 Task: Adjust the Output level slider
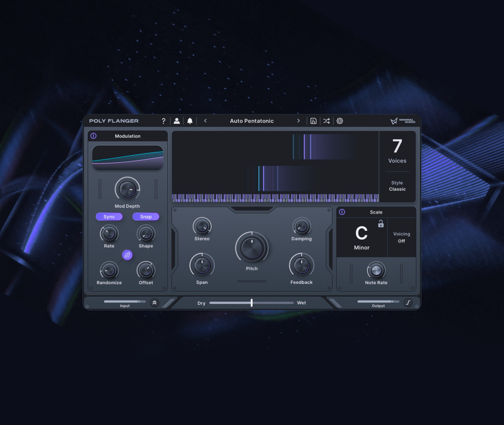378,301
